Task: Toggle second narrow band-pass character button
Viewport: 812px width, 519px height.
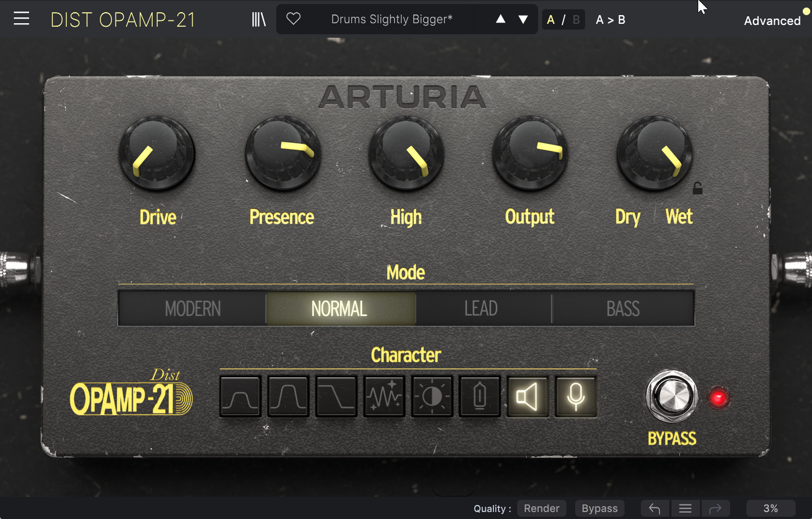Action: point(288,397)
